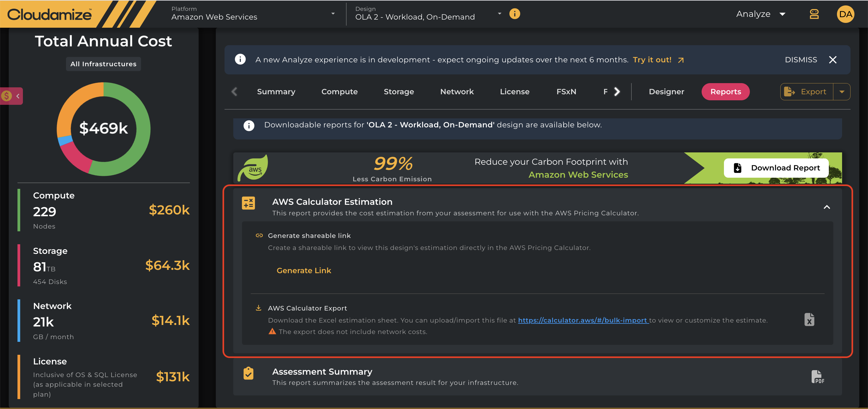This screenshot has height=409, width=868.
Task: Open the Export options dropdown arrow
Action: tap(842, 92)
